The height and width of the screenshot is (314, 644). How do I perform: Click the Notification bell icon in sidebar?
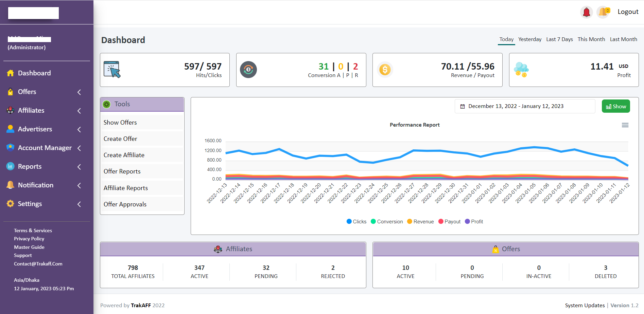[10, 185]
